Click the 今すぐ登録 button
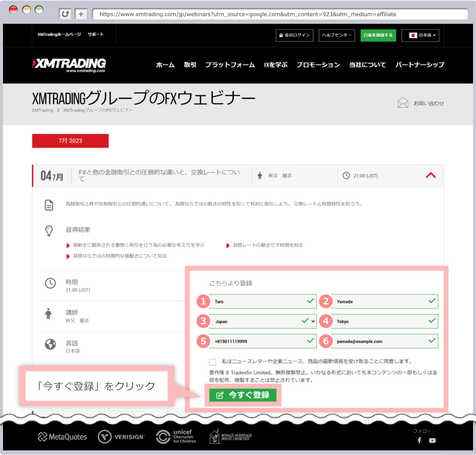Screen dimensions: 476x455 coord(243,395)
